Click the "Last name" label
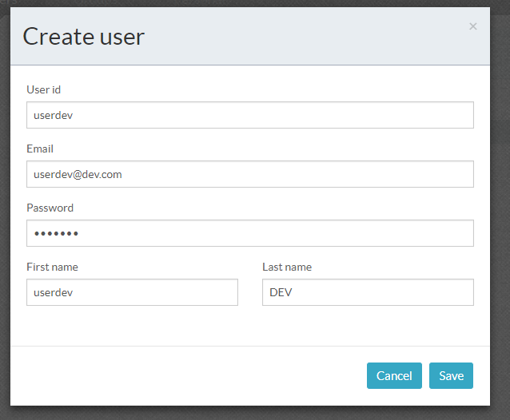Viewport: 510px width, 420px height. coord(287,267)
